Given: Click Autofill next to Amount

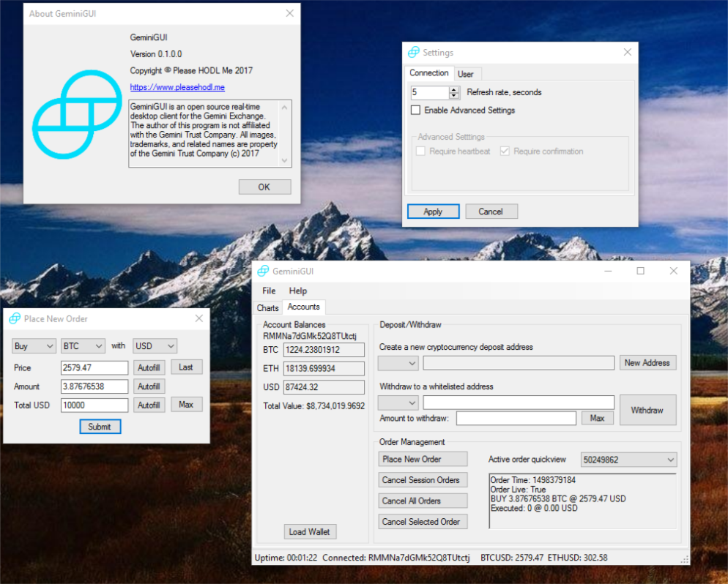Looking at the screenshot, I should [x=149, y=386].
